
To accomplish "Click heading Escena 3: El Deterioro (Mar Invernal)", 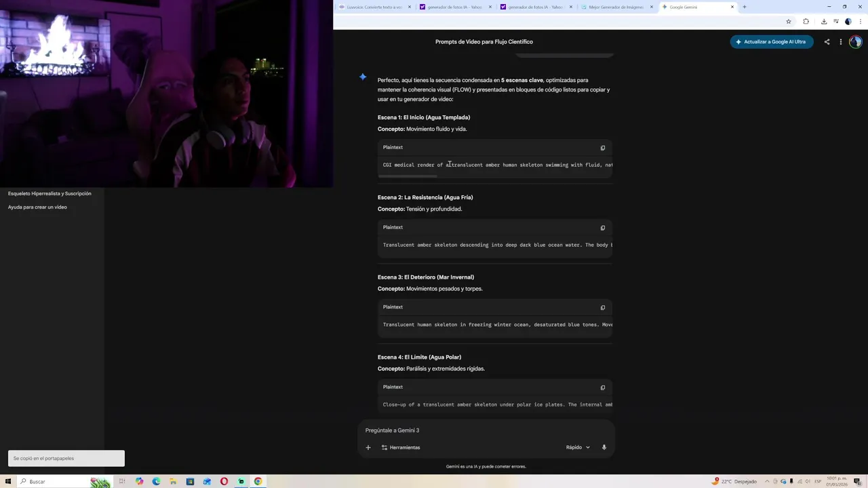I will click(426, 277).
